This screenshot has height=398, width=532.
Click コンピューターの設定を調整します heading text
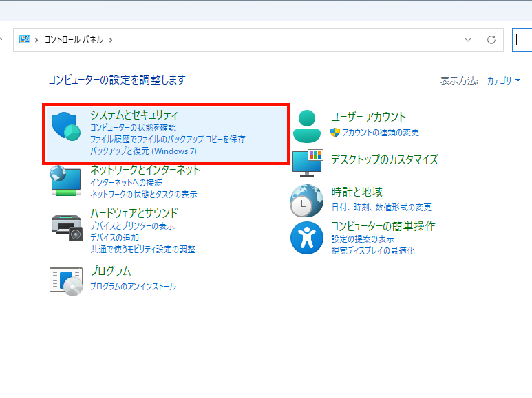click(x=117, y=80)
